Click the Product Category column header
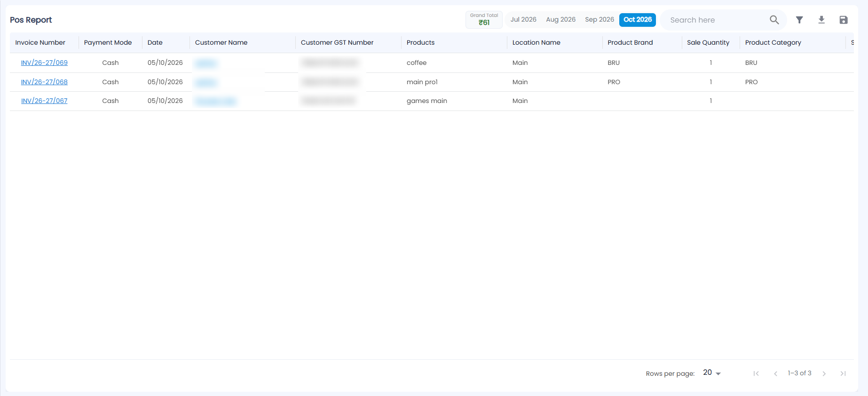868x396 pixels. pyautogui.click(x=773, y=42)
